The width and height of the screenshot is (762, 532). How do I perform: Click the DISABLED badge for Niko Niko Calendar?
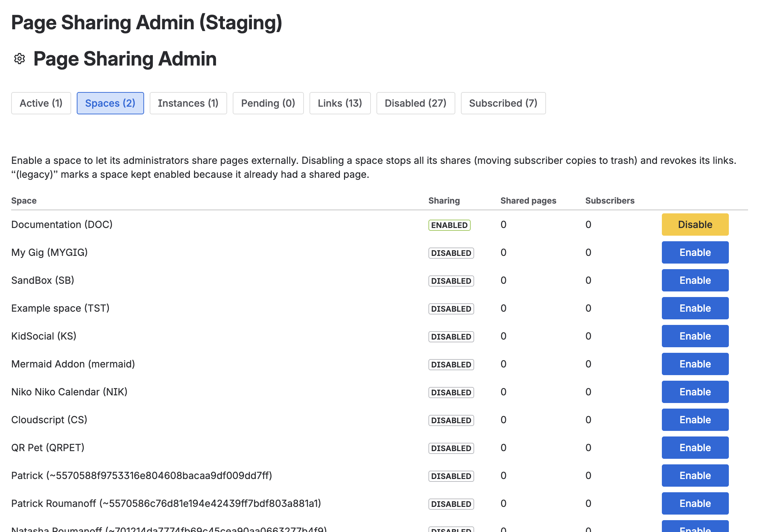click(x=451, y=393)
